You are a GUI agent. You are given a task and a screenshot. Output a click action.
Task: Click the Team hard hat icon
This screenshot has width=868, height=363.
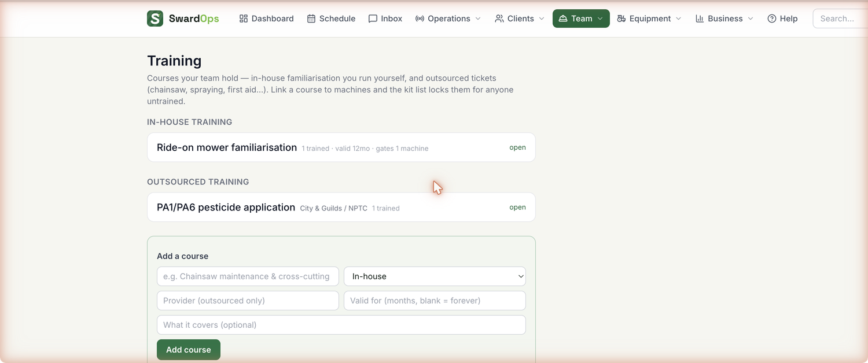pyautogui.click(x=563, y=18)
